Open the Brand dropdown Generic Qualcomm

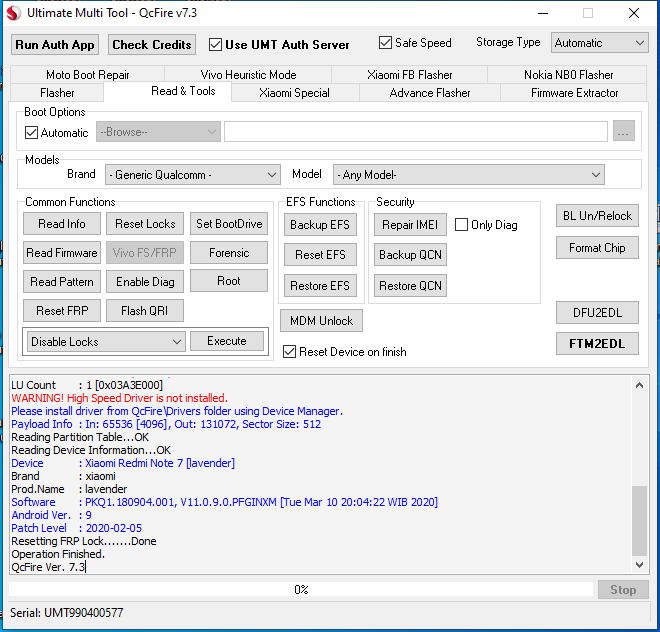193,175
